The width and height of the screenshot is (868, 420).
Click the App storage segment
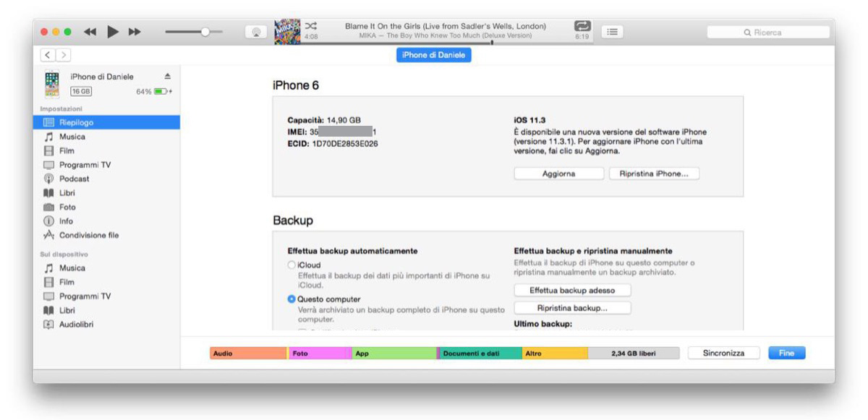[x=394, y=353]
